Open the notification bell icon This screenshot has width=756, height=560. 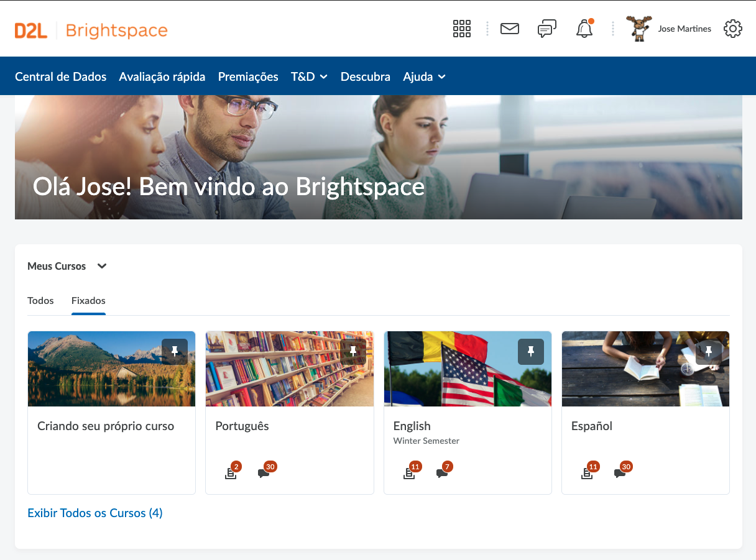click(x=584, y=29)
